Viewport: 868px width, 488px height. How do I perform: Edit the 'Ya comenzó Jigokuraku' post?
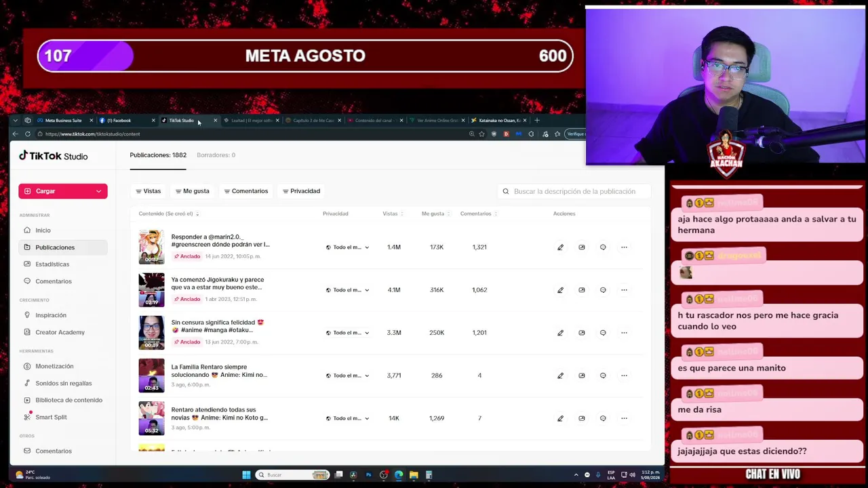pos(560,290)
